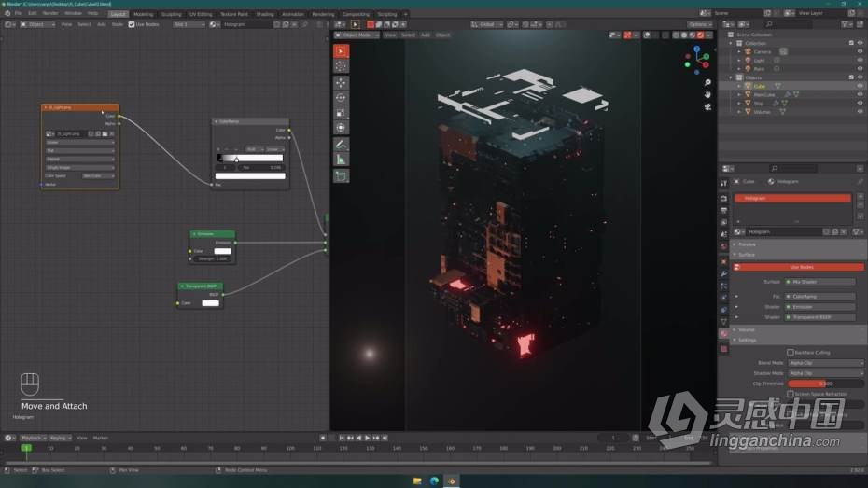Expand the Camera item in outliner
The height and width of the screenshot is (488, 868).
739,51
